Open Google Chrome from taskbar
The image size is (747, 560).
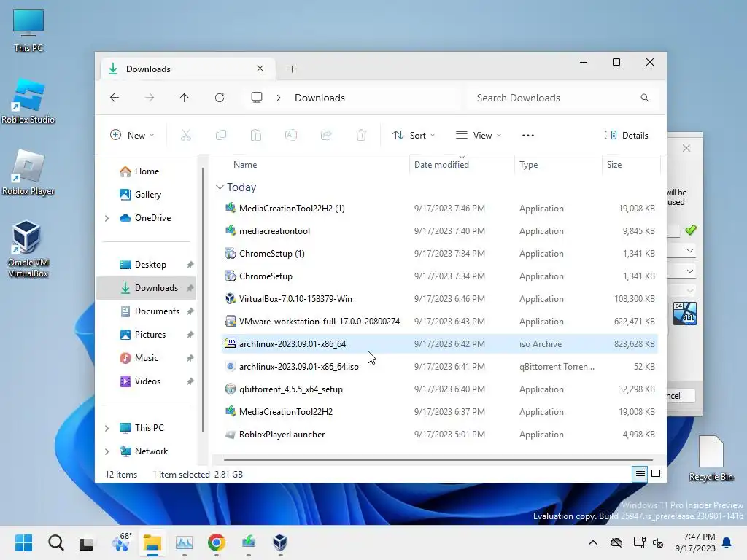point(216,542)
